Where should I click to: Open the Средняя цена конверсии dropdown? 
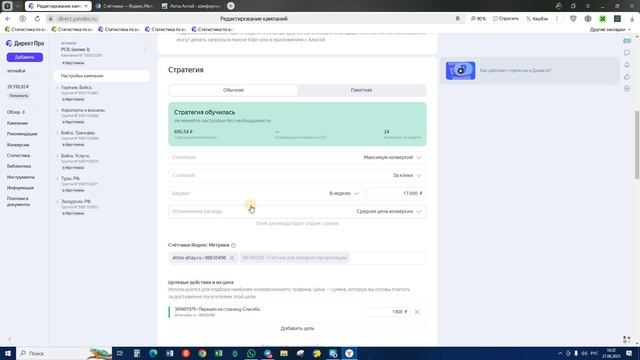click(297, 211)
